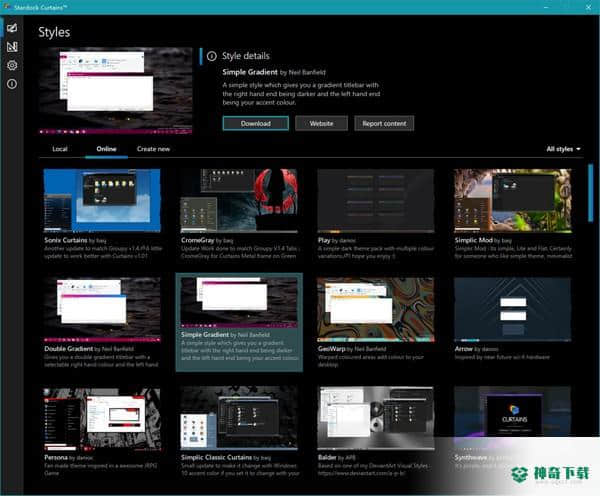Click the 'CromeGray' title text
Screen dimensions: 600x496
point(197,240)
